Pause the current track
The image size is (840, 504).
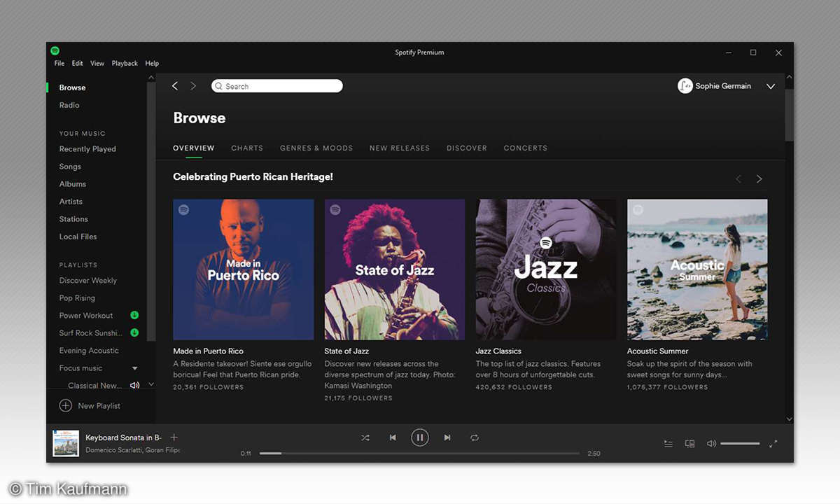(x=420, y=437)
